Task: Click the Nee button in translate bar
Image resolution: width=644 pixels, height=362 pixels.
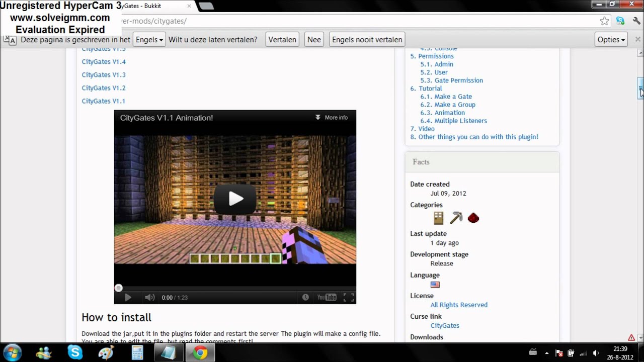Action: [x=314, y=40]
